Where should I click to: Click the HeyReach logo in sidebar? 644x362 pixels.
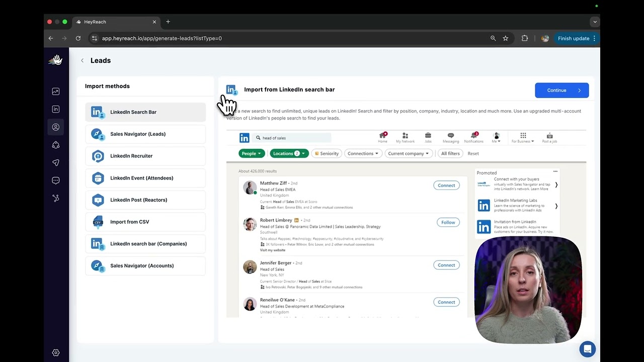click(x=55, y=60)
